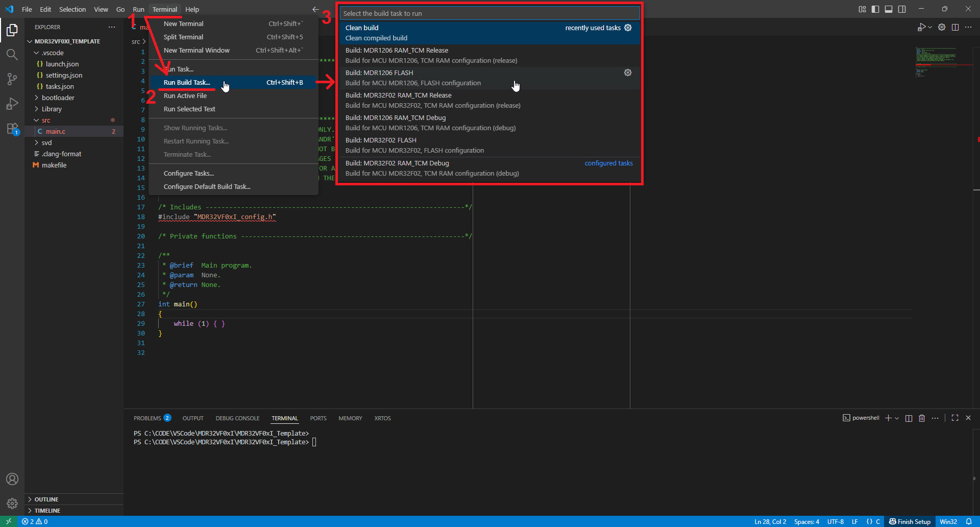Maximize the terminal panel size
This screenshot has height=527, width=980.
click(x=955, y=418)
